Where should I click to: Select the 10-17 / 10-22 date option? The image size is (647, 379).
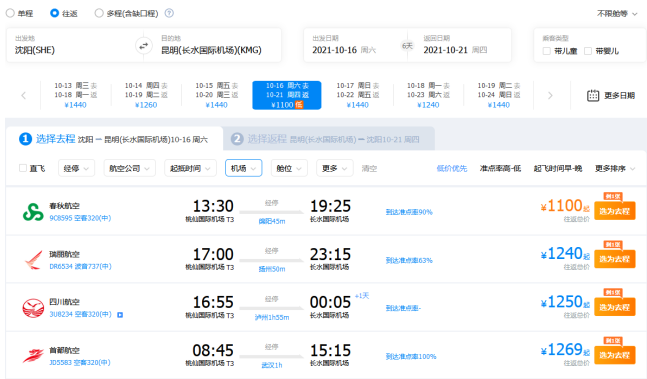[357, 95]
